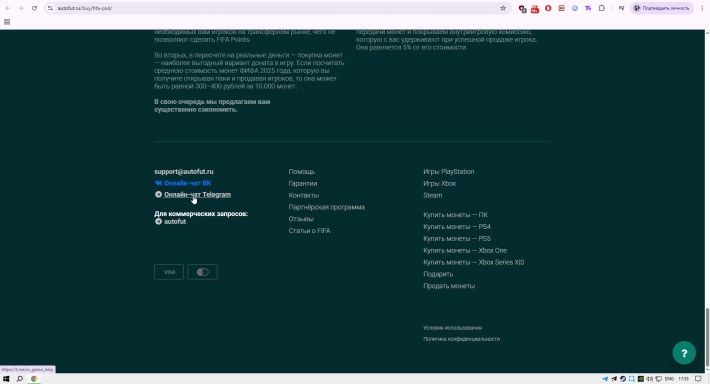Open the apps grid in bookmarks bar
Image resolution: width=710 pixels, height=384 pixels.
point(7,22)
